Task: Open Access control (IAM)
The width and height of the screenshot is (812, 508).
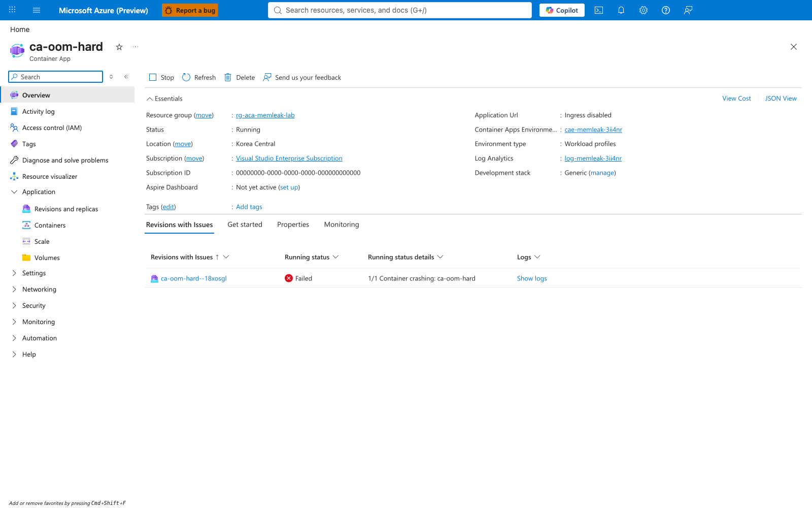Action: tap(52, 128)
